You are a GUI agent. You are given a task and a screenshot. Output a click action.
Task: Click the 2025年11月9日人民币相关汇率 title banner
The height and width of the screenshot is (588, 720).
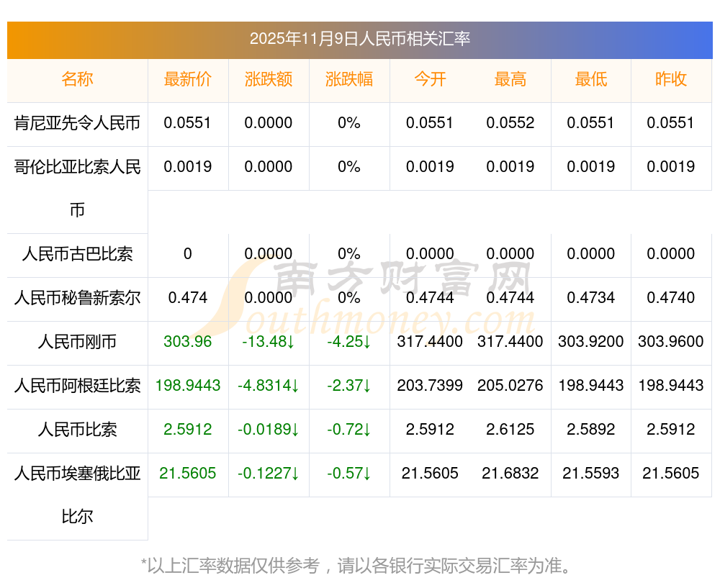point(359,39)
